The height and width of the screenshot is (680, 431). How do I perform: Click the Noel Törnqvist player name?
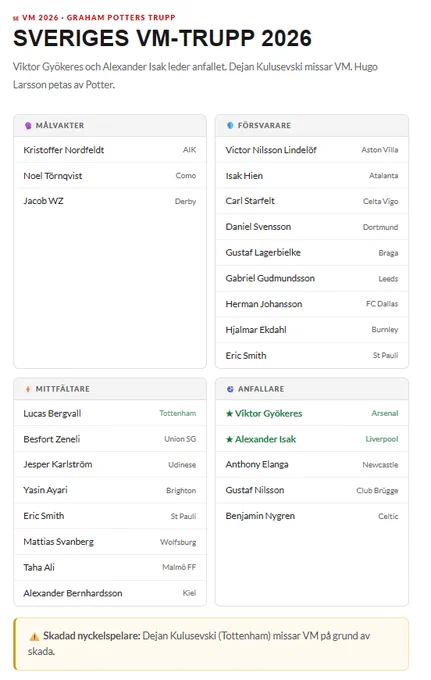click(x=52, y=176)
